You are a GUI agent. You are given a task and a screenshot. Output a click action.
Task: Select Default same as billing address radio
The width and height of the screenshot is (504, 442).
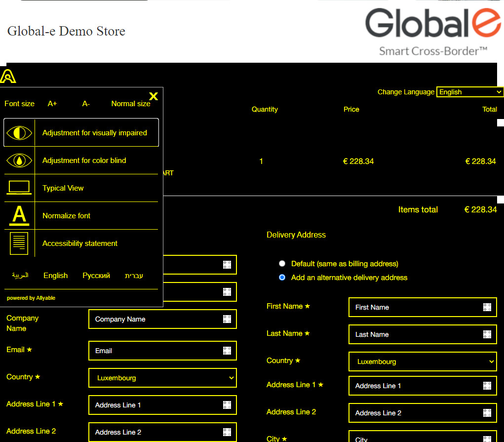tap(282, 264)
